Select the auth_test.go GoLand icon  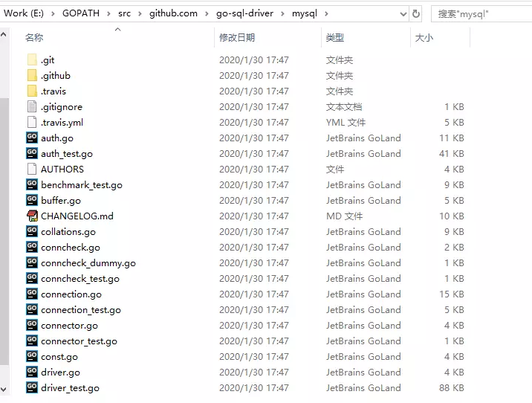tap(32, 153)
